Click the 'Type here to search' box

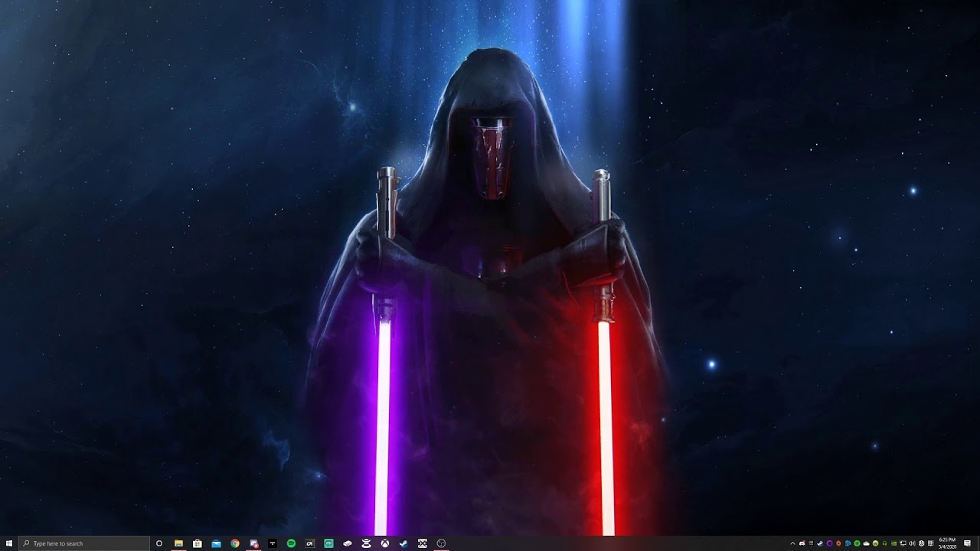tap(84, 543)
